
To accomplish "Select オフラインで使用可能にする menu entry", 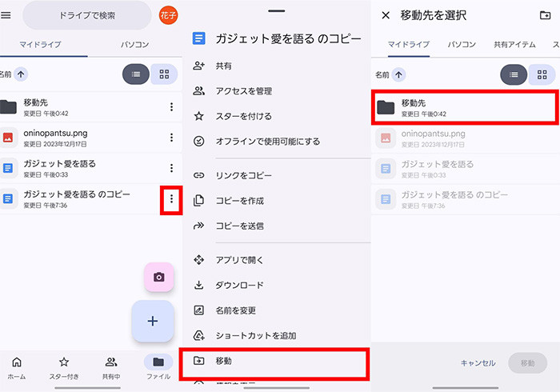I will tap(277, 142).
